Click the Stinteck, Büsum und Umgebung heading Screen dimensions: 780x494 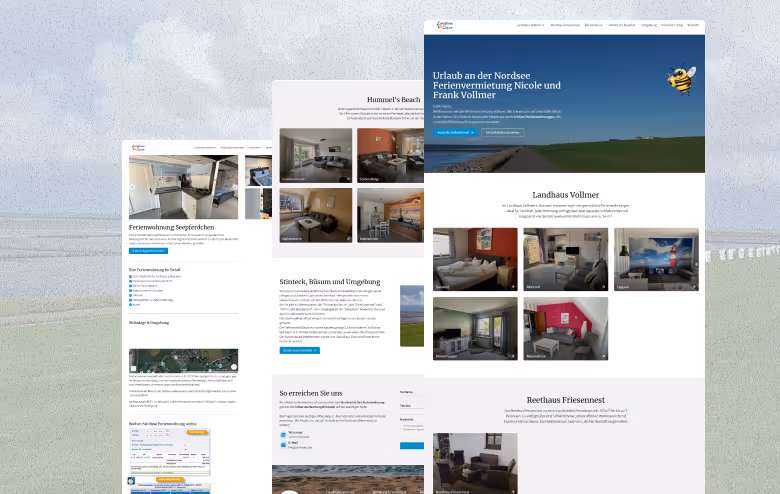[x=330, y=282]
